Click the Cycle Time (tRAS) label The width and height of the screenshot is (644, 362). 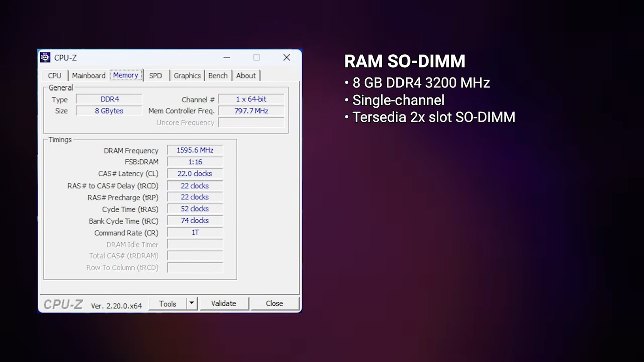pos(130,209)
